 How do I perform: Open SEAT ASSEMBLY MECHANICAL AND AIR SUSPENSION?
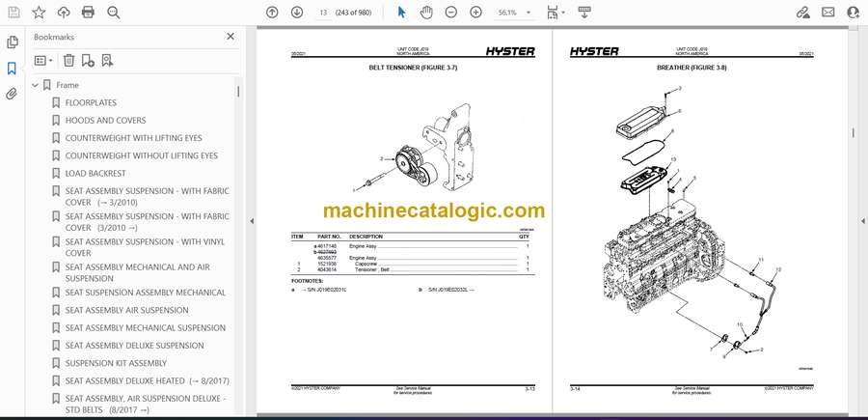pos(138,272)
